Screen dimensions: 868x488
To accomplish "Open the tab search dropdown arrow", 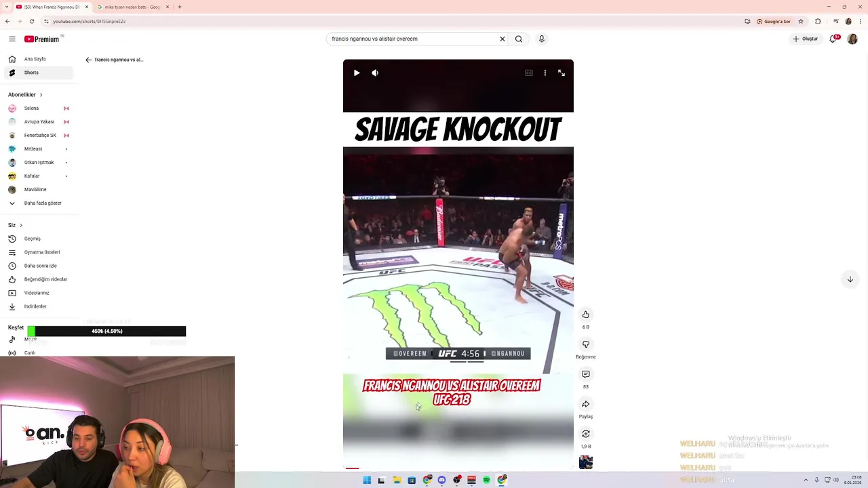I will click(6, 7).
